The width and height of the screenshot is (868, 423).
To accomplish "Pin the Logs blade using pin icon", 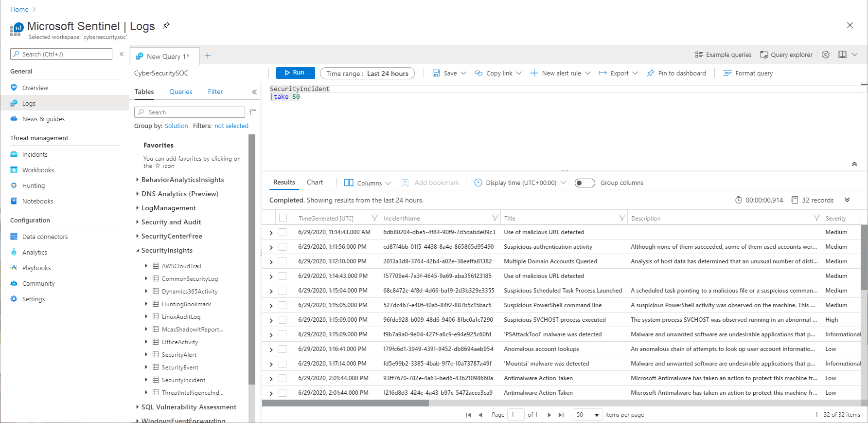I will tap(166, 26).
